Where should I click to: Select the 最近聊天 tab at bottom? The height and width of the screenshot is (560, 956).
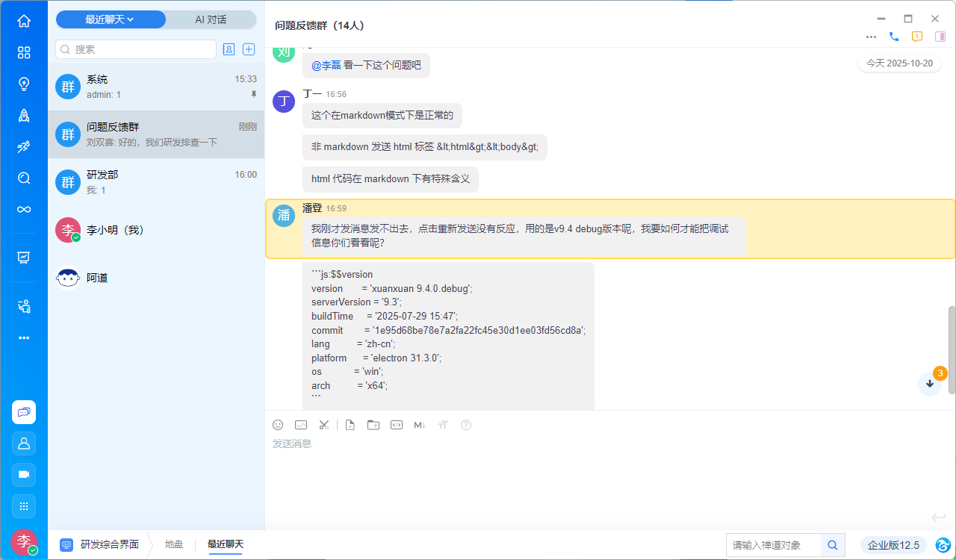[226, 544]
